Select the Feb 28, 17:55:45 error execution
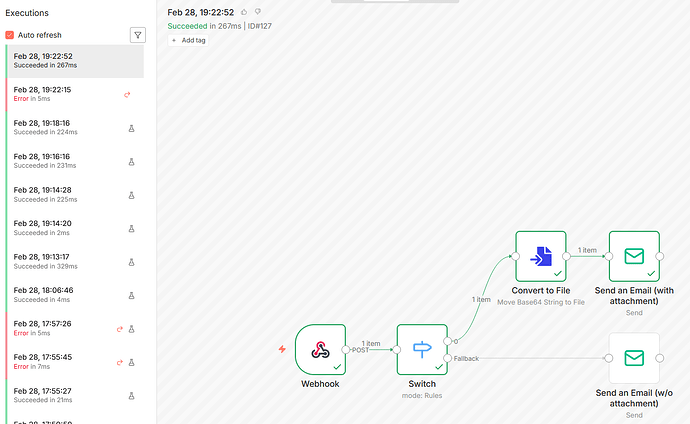Screen dimensions: 690x424 point(75,362)
